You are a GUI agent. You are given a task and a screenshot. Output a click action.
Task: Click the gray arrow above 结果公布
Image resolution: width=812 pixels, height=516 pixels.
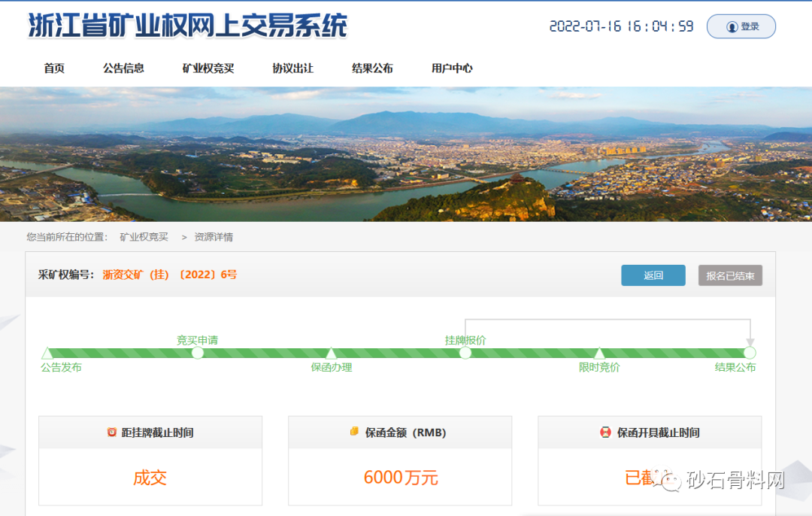click(750, 342)
